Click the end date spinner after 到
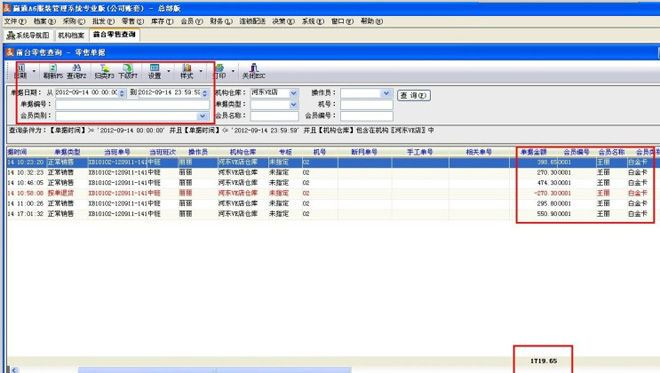The width and height of the screenshot is (660, 373). [205, 93]
